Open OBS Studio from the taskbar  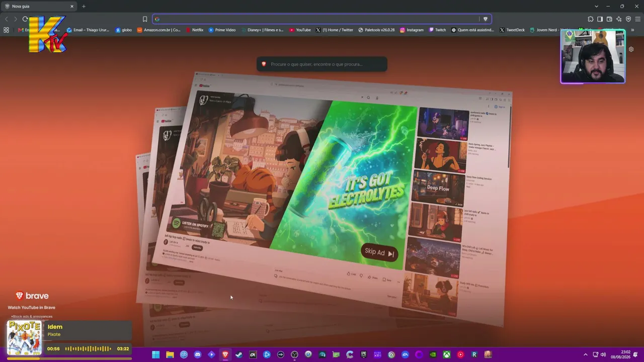click(x=294, y=354)
